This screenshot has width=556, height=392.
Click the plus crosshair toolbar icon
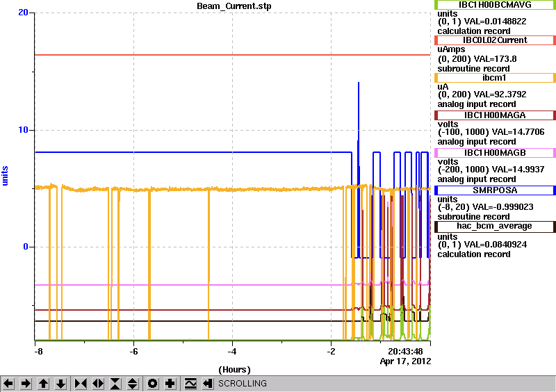[170, 384]
